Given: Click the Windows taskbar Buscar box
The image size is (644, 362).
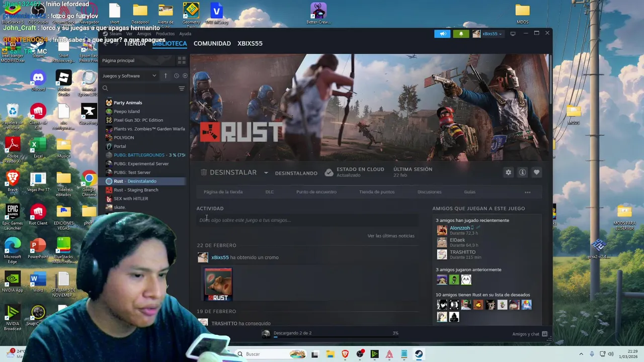Looking at the screenshot, I should point(270,354).
